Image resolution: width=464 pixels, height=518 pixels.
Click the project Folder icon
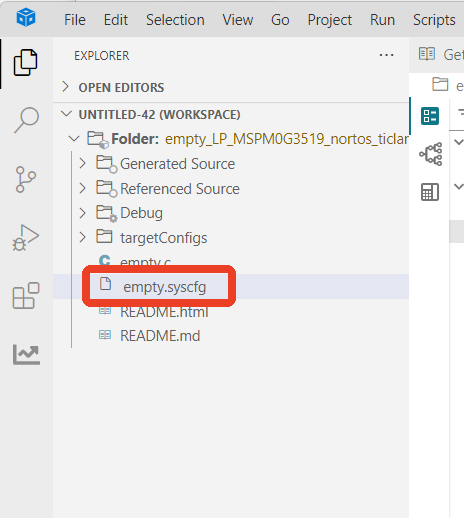point(98,139)
